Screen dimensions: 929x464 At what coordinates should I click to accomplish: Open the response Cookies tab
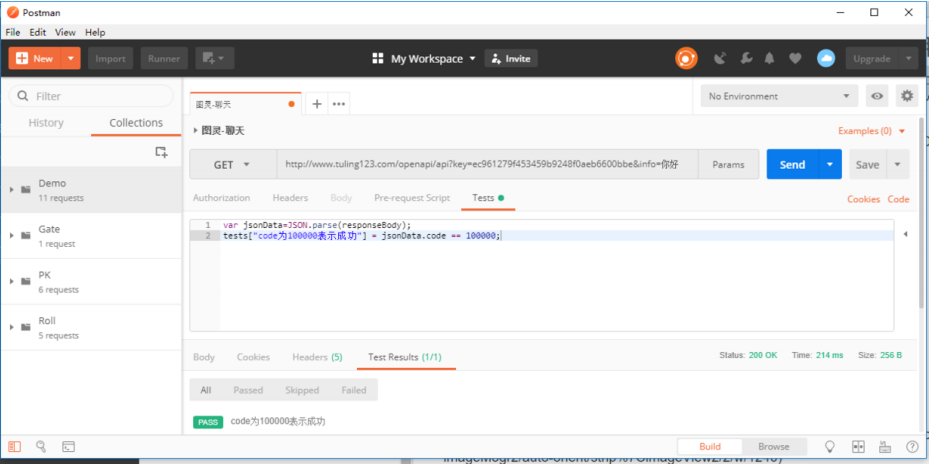(254, 357)
